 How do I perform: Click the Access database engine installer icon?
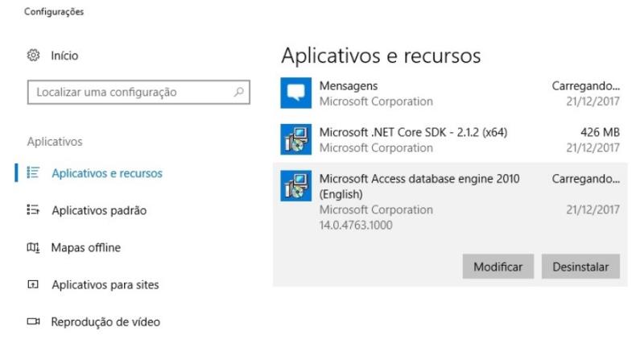[x=295, y=186]
